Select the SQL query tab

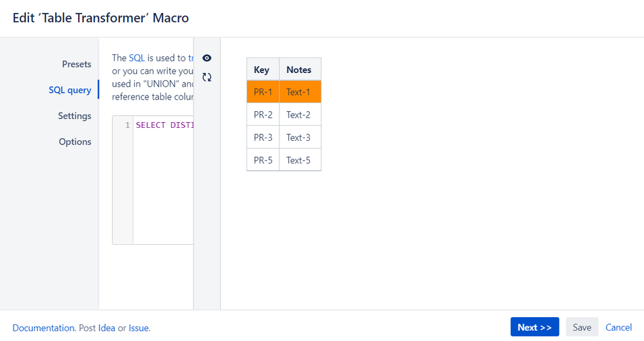point(70,90)
